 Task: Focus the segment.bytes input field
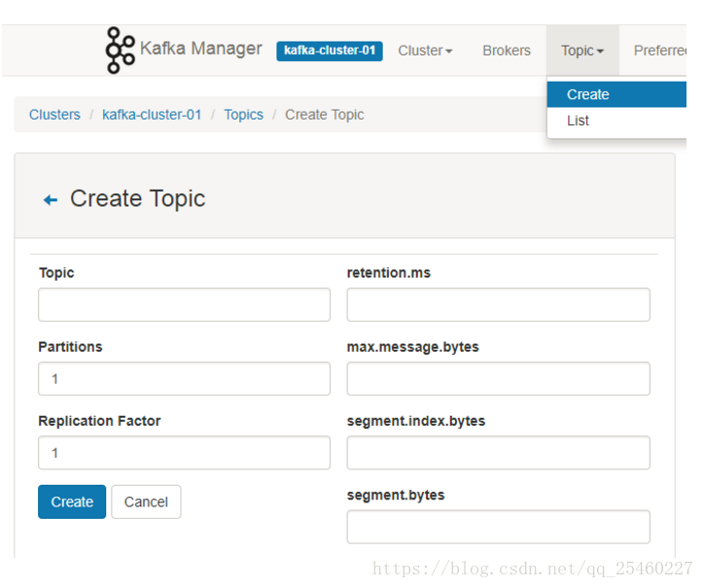tap(499, 527)
